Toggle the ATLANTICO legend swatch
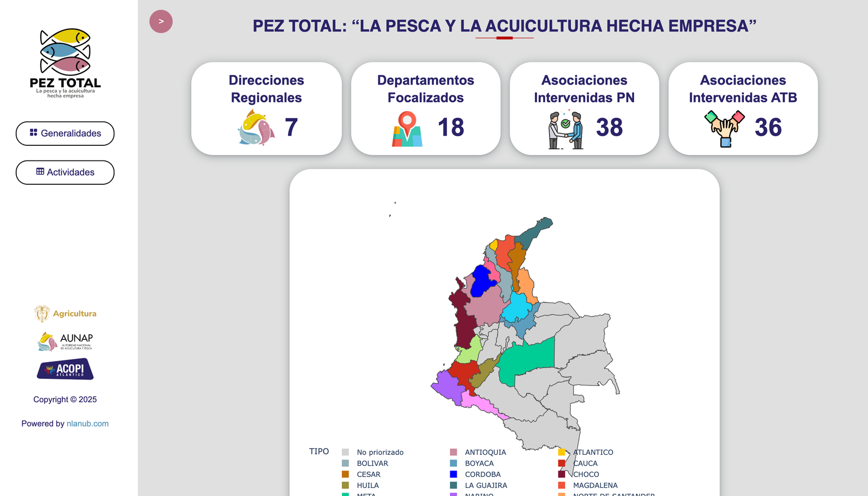The image size is (868, 496). click(x=561, y=452)
